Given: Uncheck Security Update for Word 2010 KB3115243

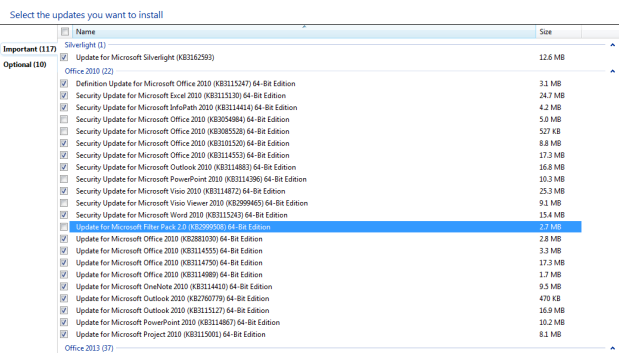Looking at the screenshot, I should pos(64,215).
